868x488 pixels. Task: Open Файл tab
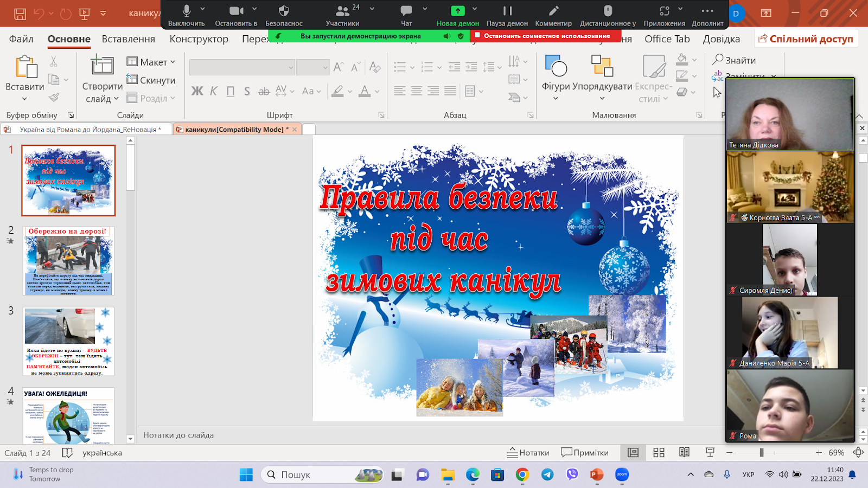[21, 39]
